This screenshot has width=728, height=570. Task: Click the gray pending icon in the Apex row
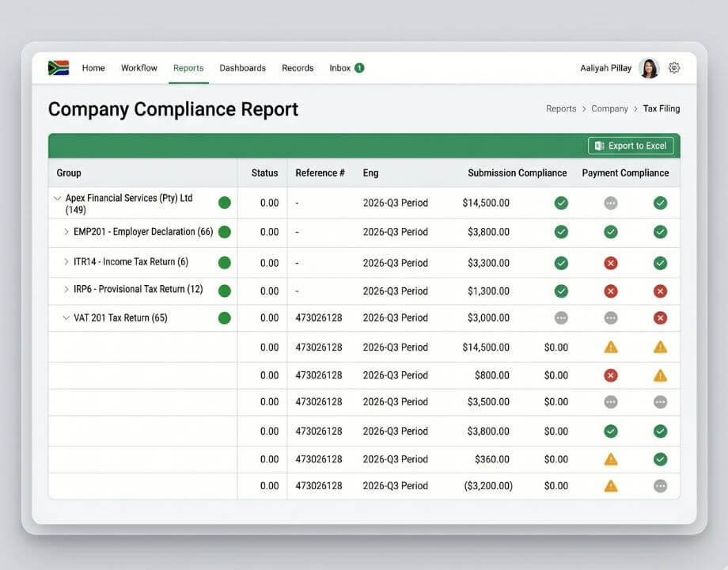[611, 203]
